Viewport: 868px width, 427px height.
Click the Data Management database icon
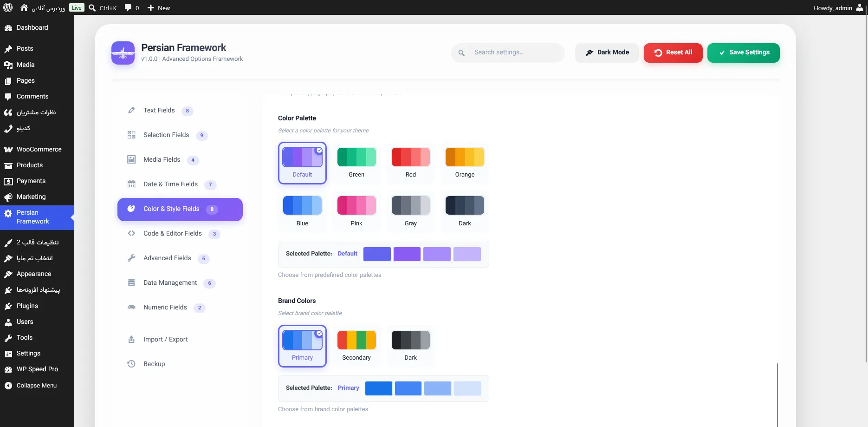click(131, 283)
